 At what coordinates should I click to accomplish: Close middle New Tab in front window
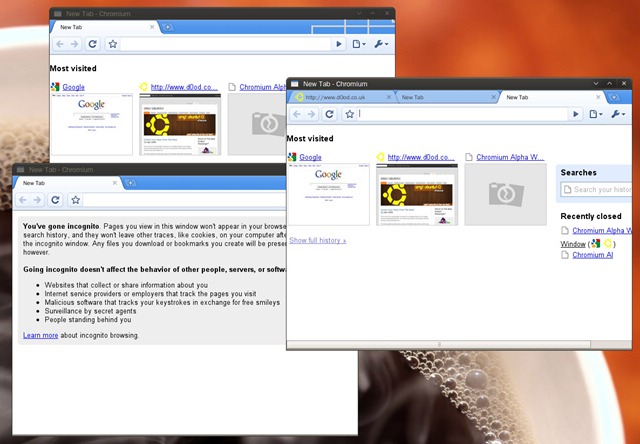pyautogui.click(x=493, y=97)
